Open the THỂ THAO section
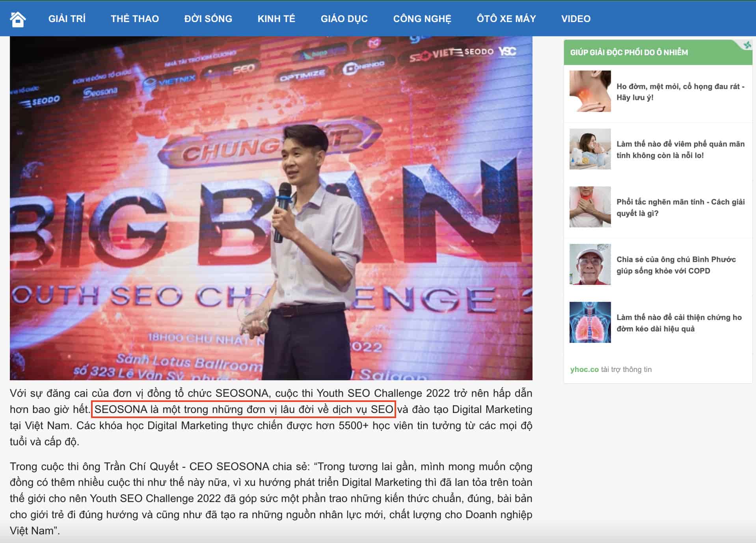This screenshot has width=756, height=543. coord(135,19)
